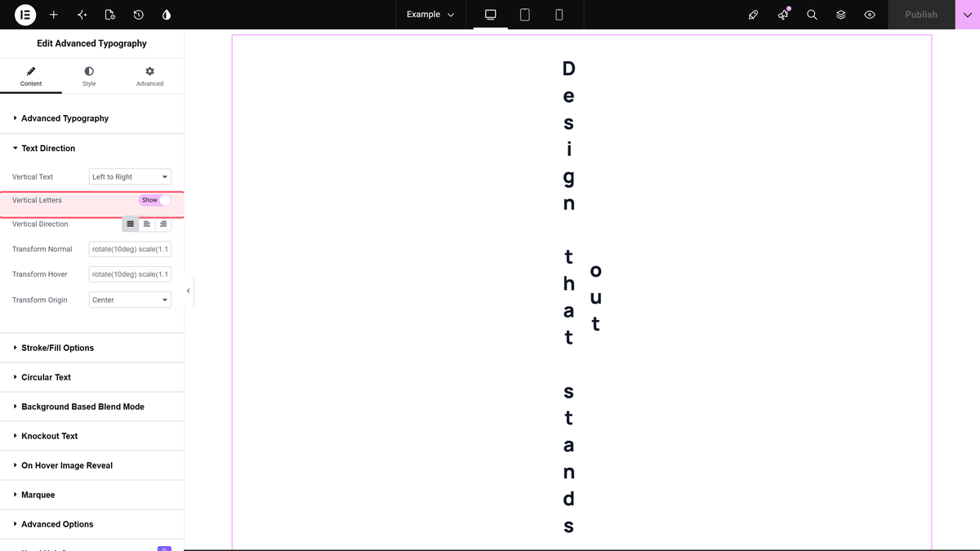Select the justify vertical direction icon

click(x=131, y=224)
